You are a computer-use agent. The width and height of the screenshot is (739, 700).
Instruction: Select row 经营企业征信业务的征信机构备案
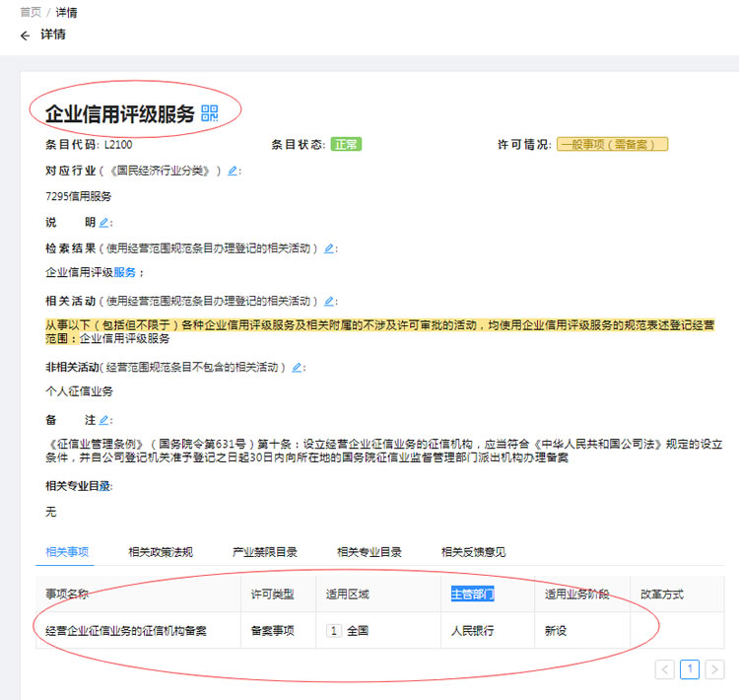(x=380, y=630)
